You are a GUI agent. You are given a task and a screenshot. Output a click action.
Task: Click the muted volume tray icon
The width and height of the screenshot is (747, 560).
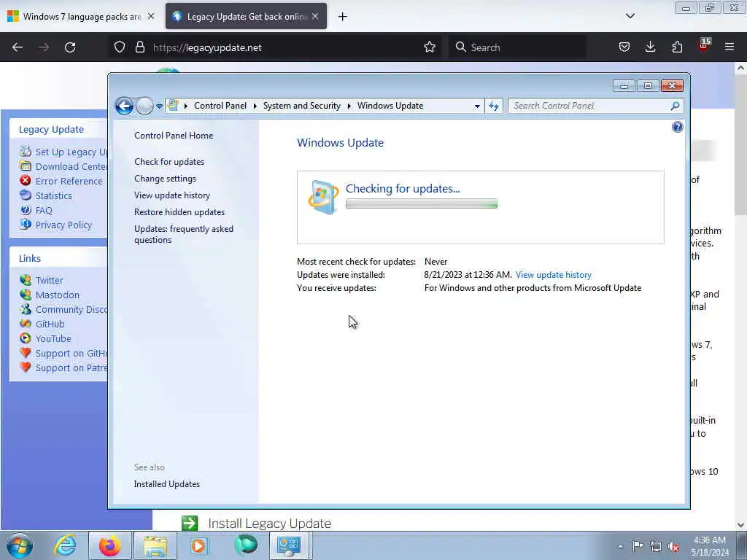(x=673, y=546)
